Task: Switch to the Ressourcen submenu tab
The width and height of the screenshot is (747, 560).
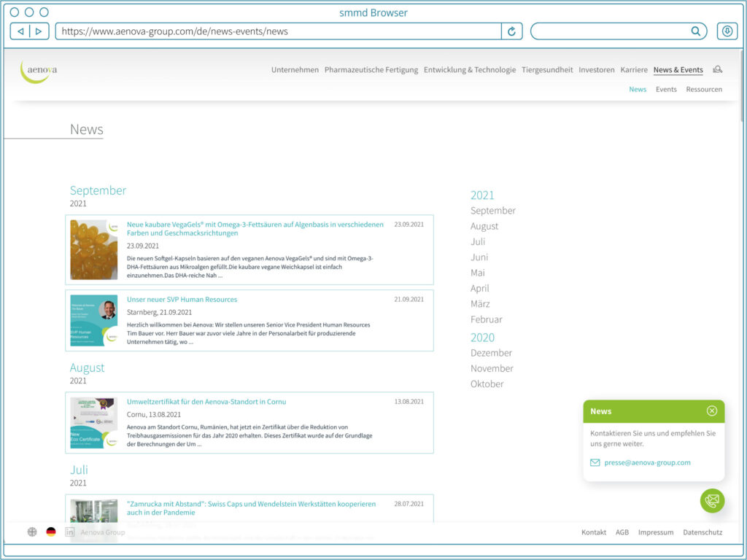Action: [704, 89]
